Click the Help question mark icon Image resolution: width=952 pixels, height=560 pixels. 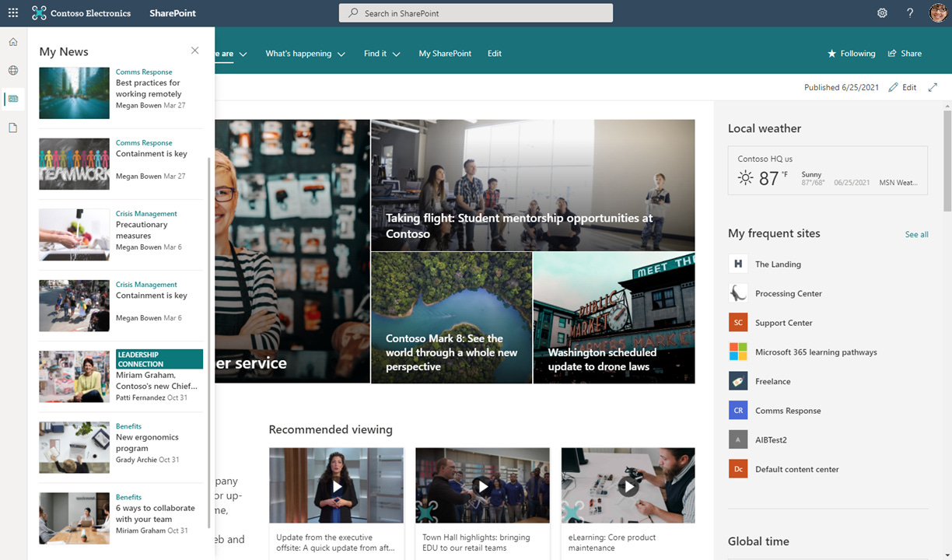[x=910, y=13]
